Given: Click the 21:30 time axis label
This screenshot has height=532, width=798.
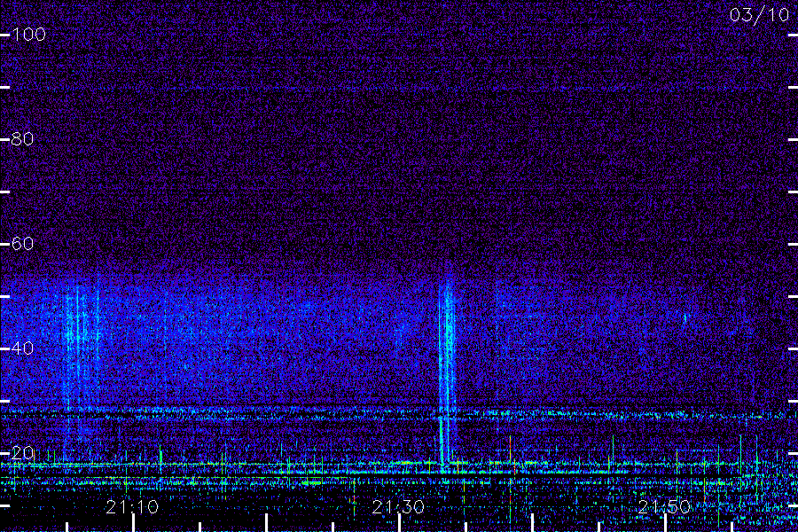Looking at the screenshot, I should (398, 507).
